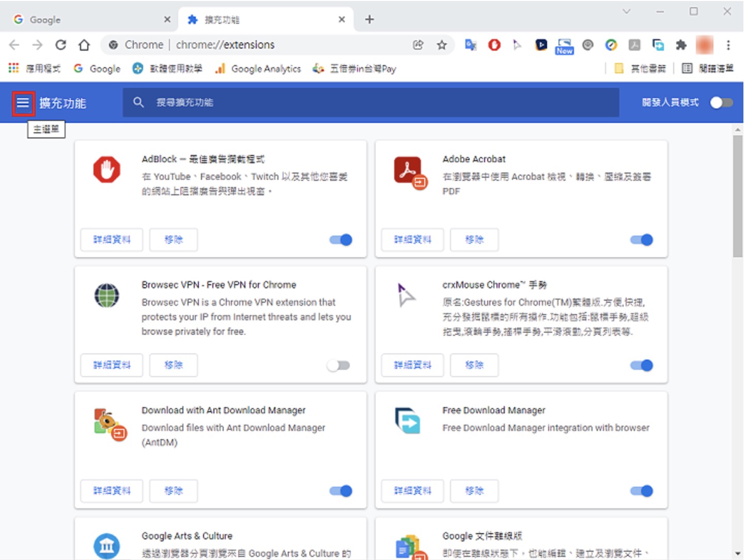
Task: Click the AdBlock red hand extension icon
Action: [x=107, y=169]
